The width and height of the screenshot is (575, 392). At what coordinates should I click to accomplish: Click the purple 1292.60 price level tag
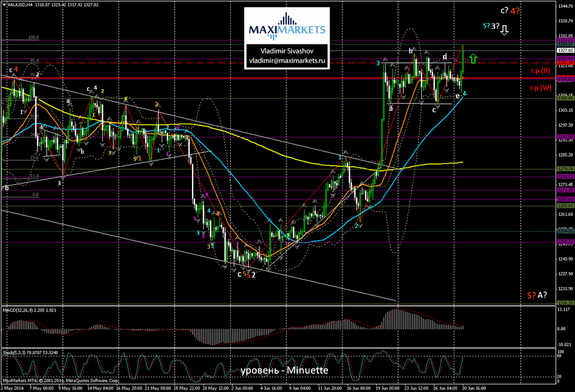coord(565,137)
